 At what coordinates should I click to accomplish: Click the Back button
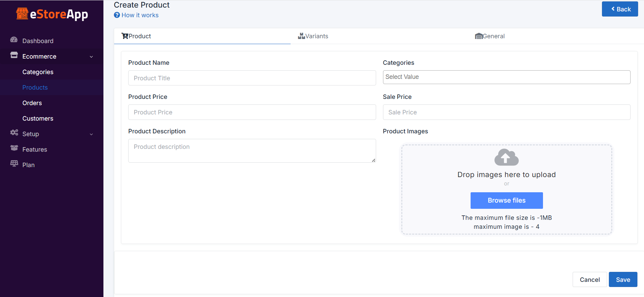[620, 9]
